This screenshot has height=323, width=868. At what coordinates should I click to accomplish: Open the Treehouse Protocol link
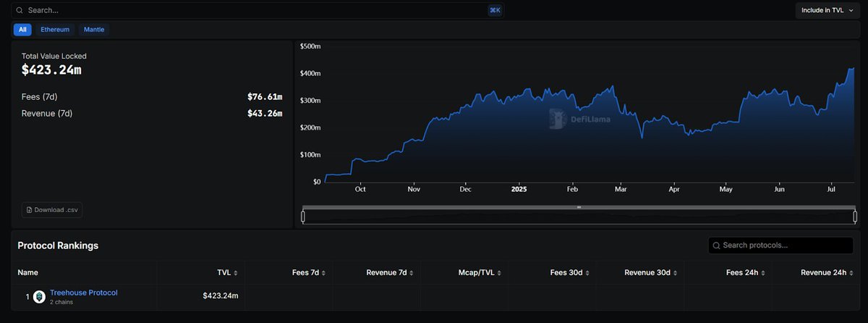coord(83,293)
